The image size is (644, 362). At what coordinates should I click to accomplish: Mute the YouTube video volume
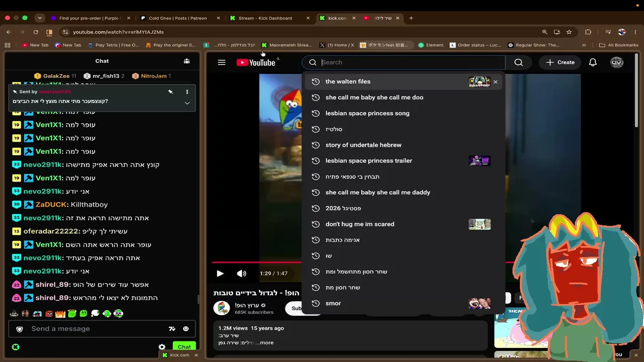pyautogui.click(x=242, y=274)
